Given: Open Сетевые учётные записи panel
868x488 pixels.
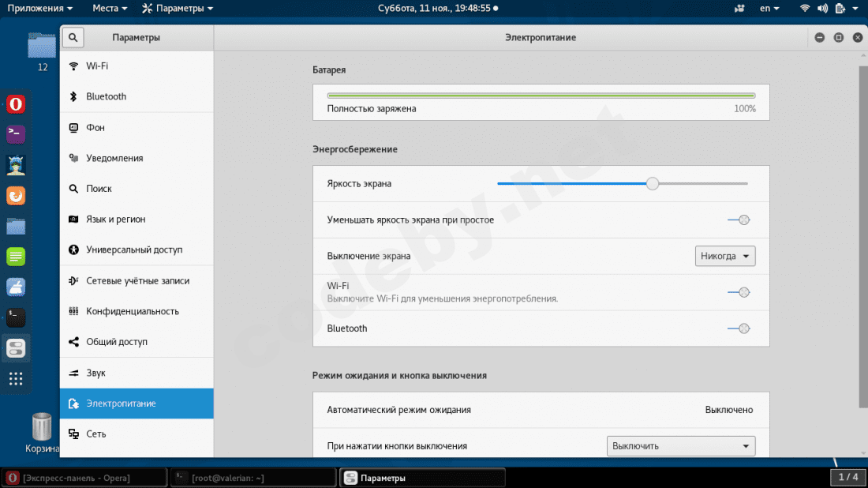Looking at the screenshot, I should click(137, 281).
